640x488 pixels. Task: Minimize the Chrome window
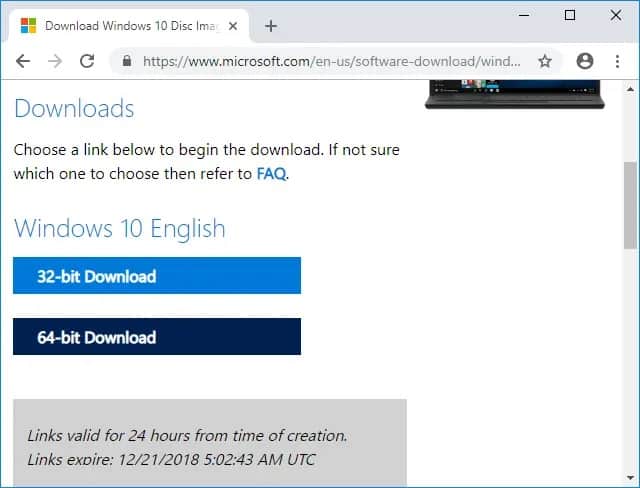click(x=524, y=16)
